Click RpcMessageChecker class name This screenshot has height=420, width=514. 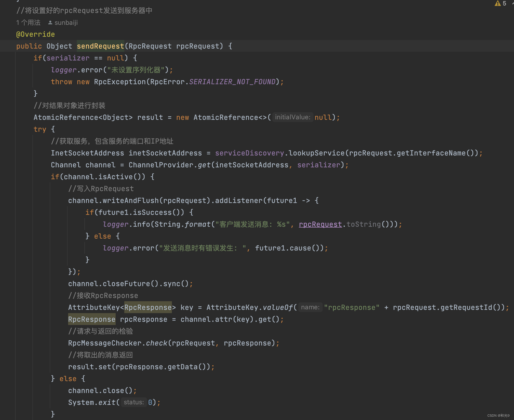pos(105,343)
